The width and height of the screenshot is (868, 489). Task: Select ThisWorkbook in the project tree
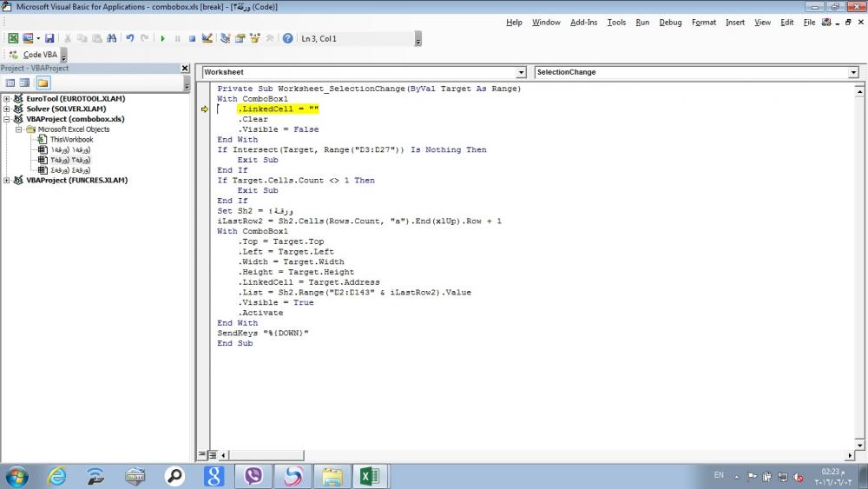(x=71, y=140)
